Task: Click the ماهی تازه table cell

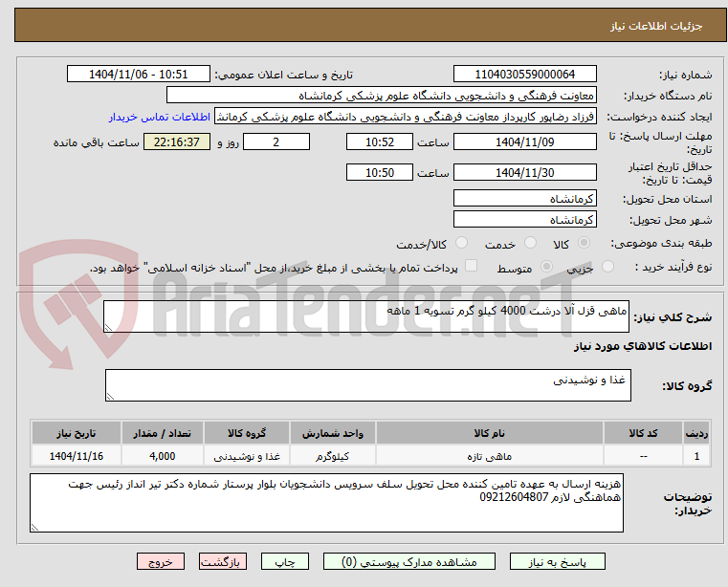Action: point(490,456)
